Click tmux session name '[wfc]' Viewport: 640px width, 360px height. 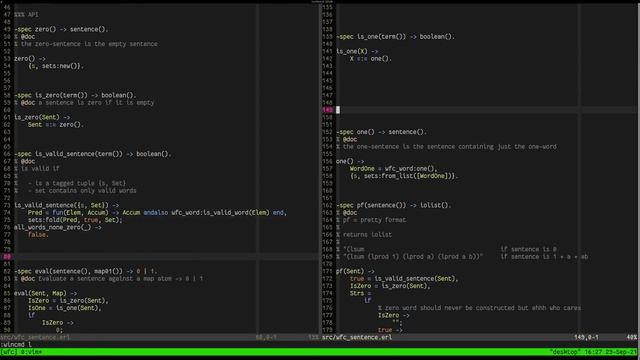point(9,352)
